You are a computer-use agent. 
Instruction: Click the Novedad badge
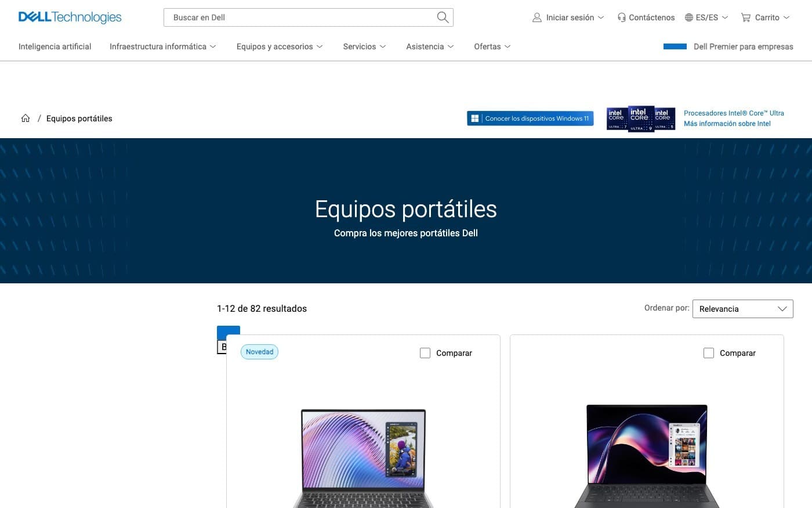259,352
